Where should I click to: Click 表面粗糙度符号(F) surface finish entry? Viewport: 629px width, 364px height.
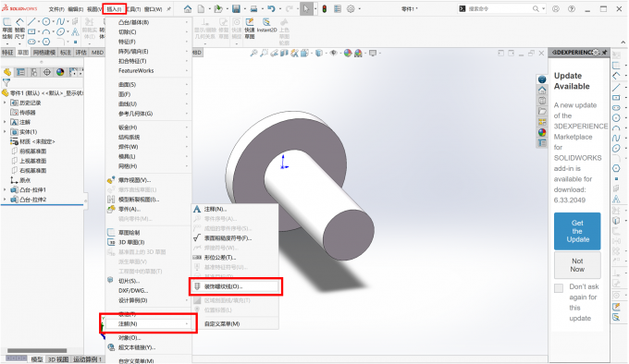click(228, 237)
